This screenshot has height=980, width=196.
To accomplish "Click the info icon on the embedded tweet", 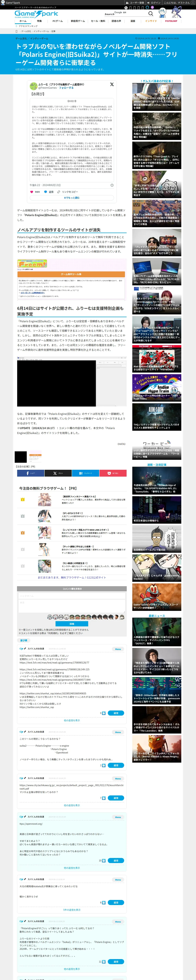I will click(x=112, y=185).
